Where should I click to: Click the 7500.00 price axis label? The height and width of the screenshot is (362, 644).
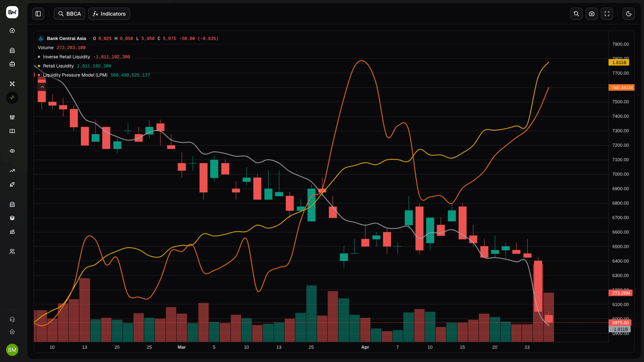[621, 102]
